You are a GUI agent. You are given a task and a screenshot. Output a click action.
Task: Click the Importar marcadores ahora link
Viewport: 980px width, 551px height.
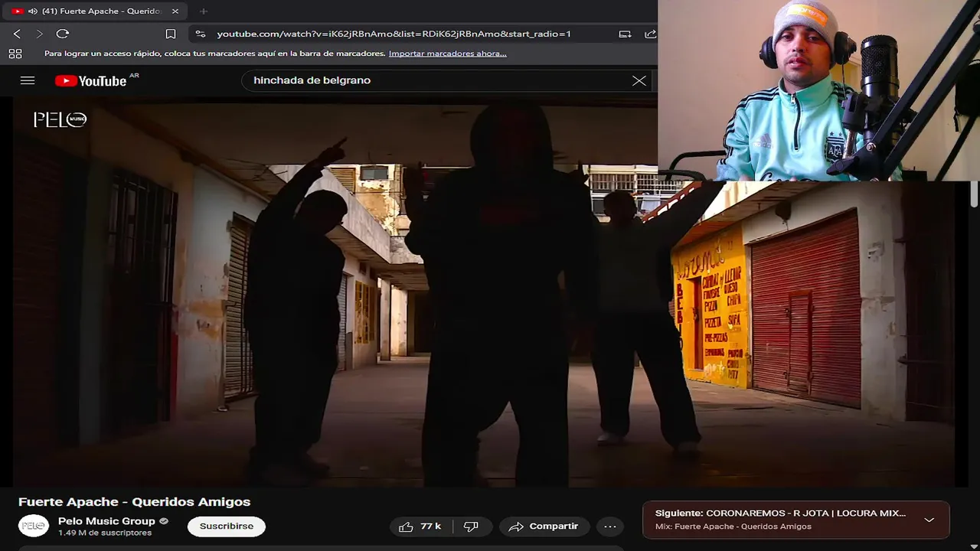pyautogui.click(x=447, y=54)
